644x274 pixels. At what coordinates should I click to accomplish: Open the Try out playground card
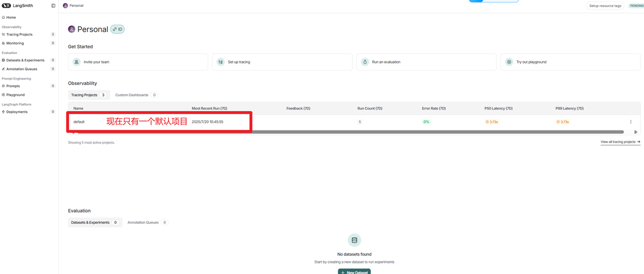(571, 62)
